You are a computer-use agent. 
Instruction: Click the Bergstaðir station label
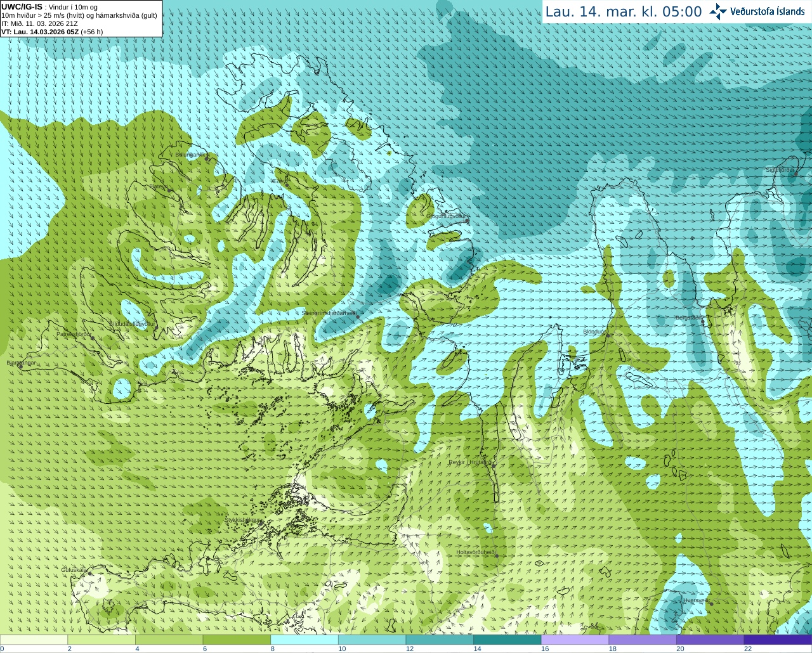pyautogui.click(x=688, y=318)
